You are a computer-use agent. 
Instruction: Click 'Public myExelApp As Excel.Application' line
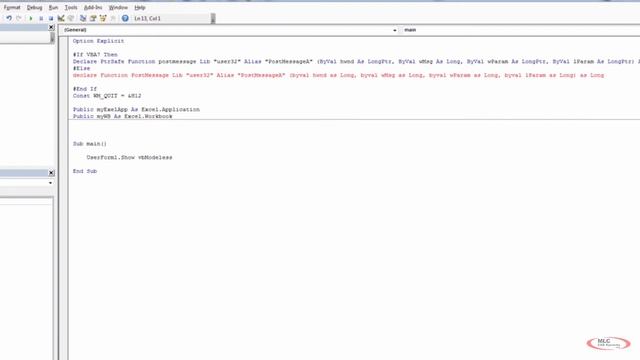tap(136, 110)
